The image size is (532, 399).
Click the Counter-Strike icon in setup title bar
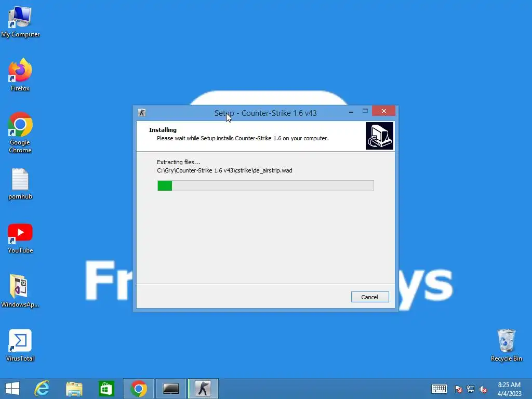pos(142,113)
